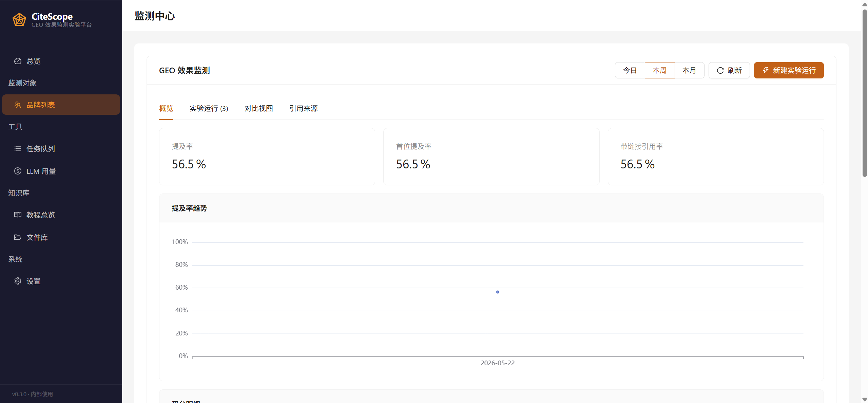The image size is (868, 403).
Task: Click the user icon beside 品牌列表
Action: tap(18, 105)
